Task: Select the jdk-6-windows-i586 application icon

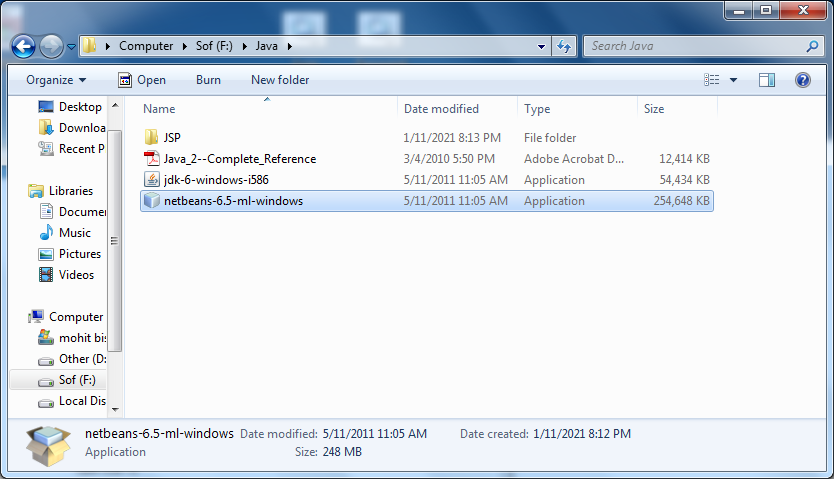Action: [152, 180]
